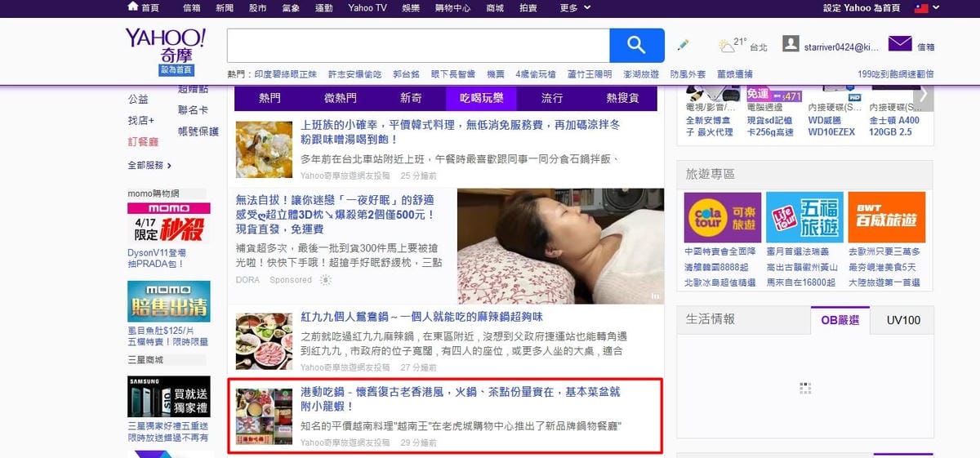Click the 紅九九 hotpot article thumbnail
The height and width of the screenshot is (458, 980).
264,341
